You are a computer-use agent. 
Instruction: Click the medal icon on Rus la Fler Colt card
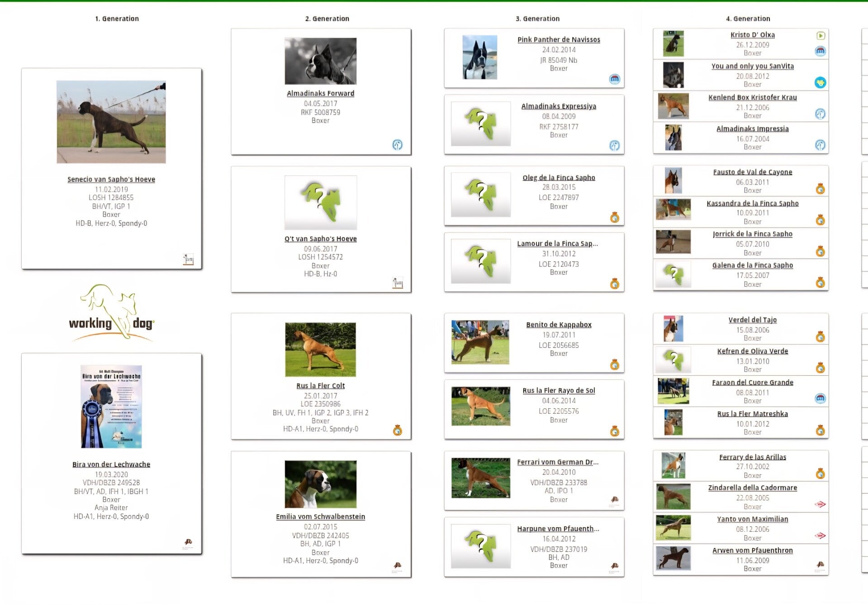397,430
